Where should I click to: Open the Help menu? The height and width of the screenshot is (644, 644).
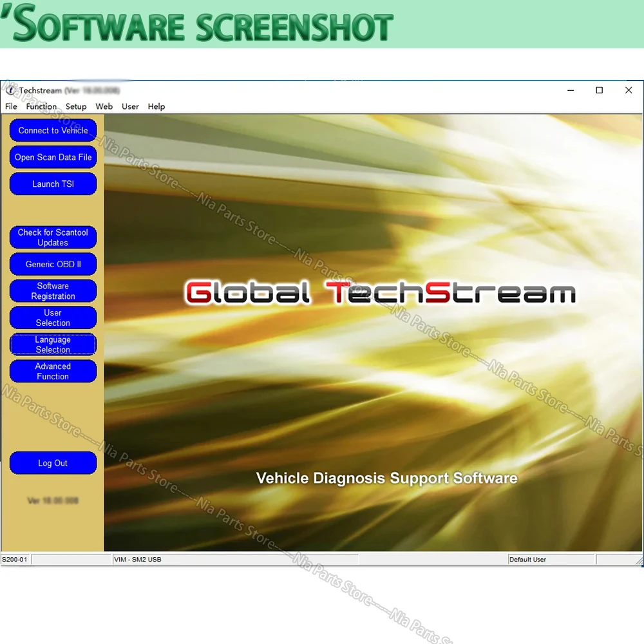(156, 106)
